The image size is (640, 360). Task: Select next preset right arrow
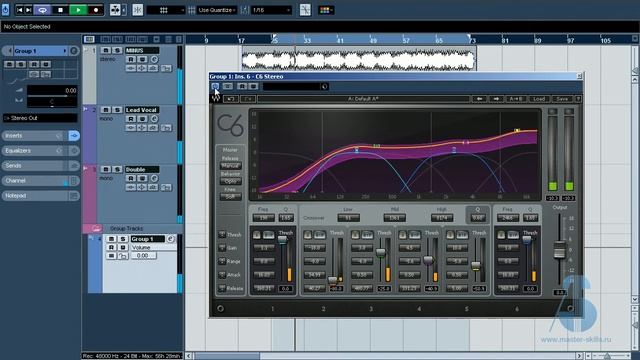coord(496,99)
